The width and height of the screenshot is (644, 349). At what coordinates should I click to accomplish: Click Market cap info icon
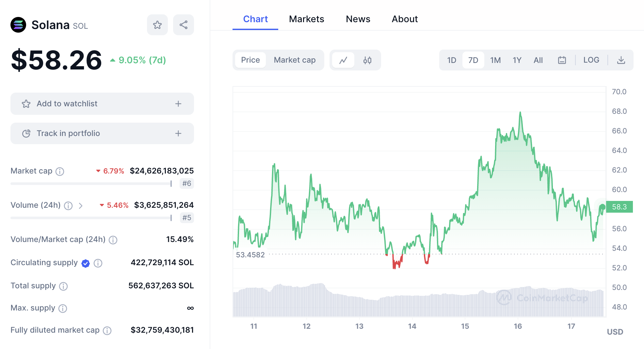60,171
